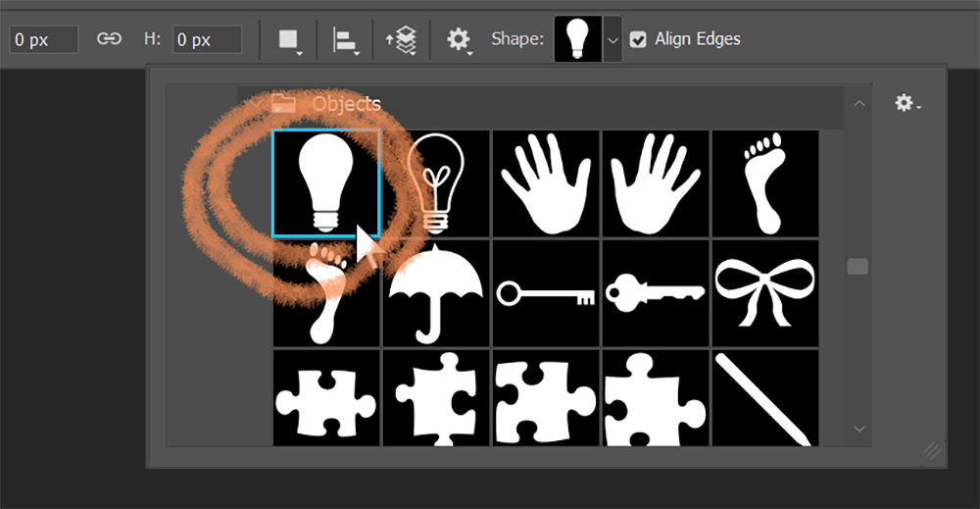Viewport: 980px width, 509px height.
Task: Open the shape picker panel gear menu
Action: (906, 103)
